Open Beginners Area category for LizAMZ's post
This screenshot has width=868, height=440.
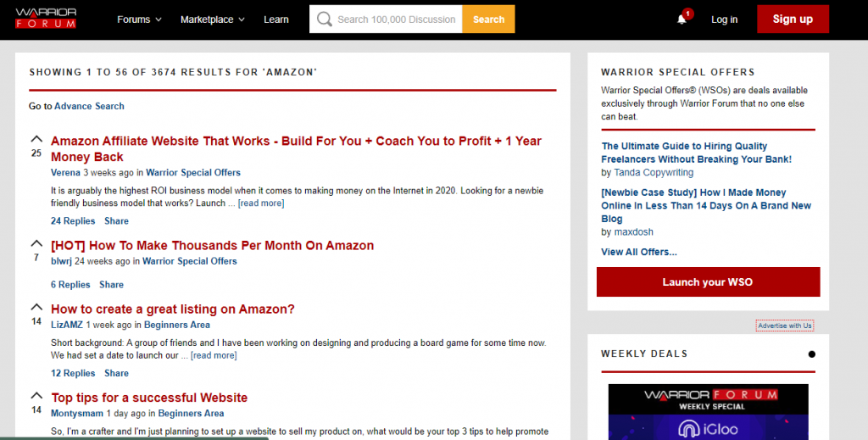[x=176, y=325]
